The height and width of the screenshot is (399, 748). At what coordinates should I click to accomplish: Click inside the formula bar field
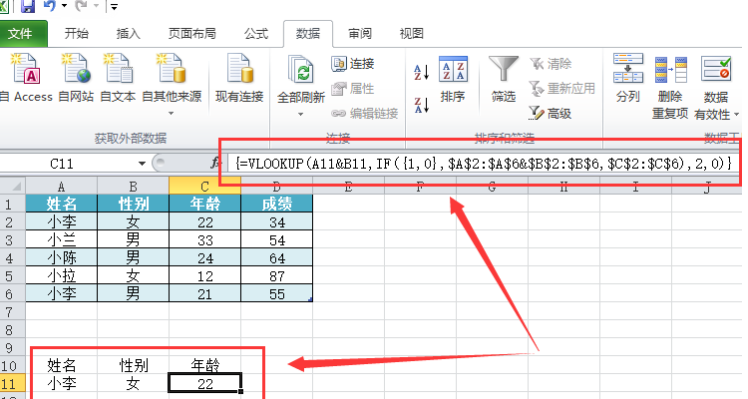[x=484, y=164]
